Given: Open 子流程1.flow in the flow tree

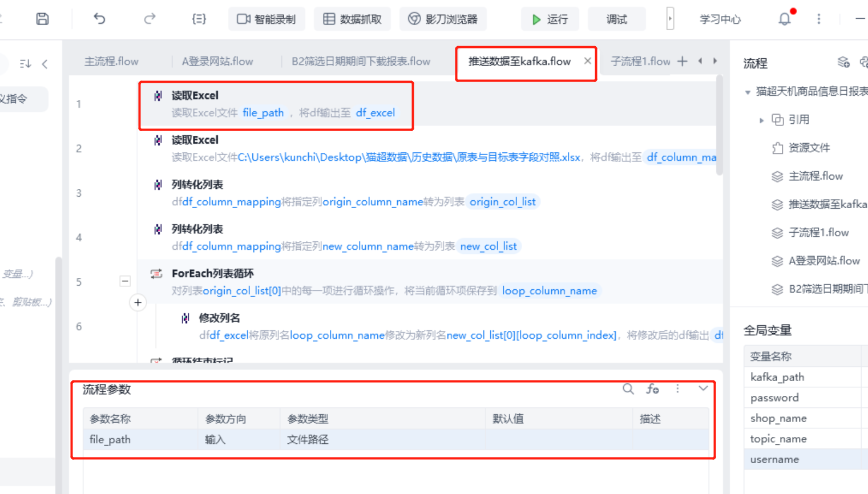Looking at the screenshot, I should (818, 233).
